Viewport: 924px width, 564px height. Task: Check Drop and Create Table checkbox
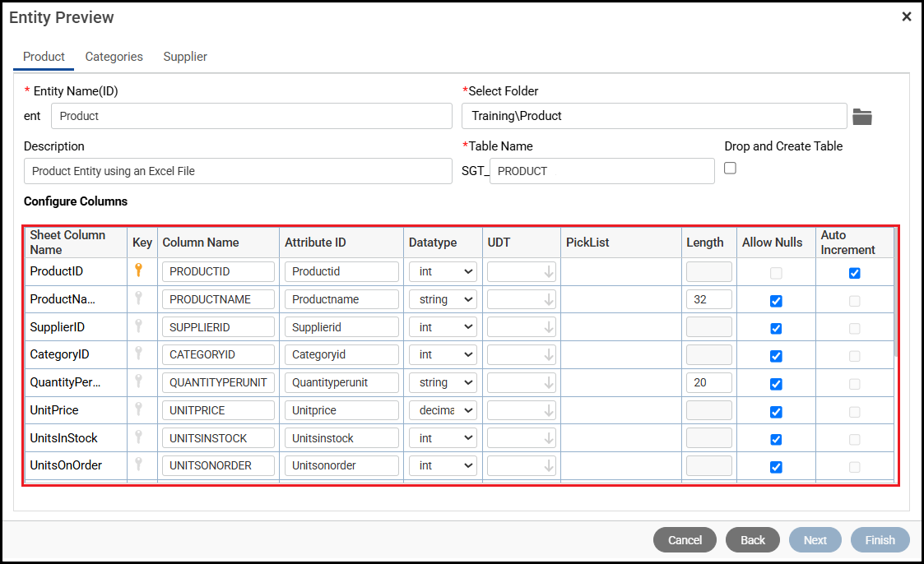coord(730,169)
